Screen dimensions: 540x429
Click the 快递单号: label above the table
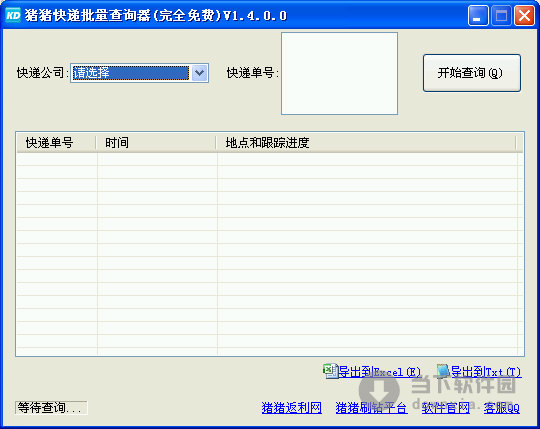(x=252, y=73)
